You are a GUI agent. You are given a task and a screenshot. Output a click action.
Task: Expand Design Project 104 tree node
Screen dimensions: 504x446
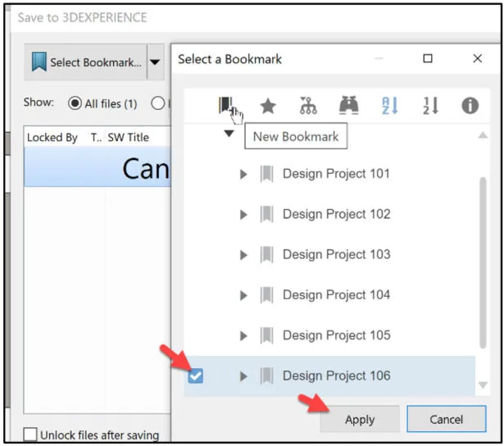243,295
